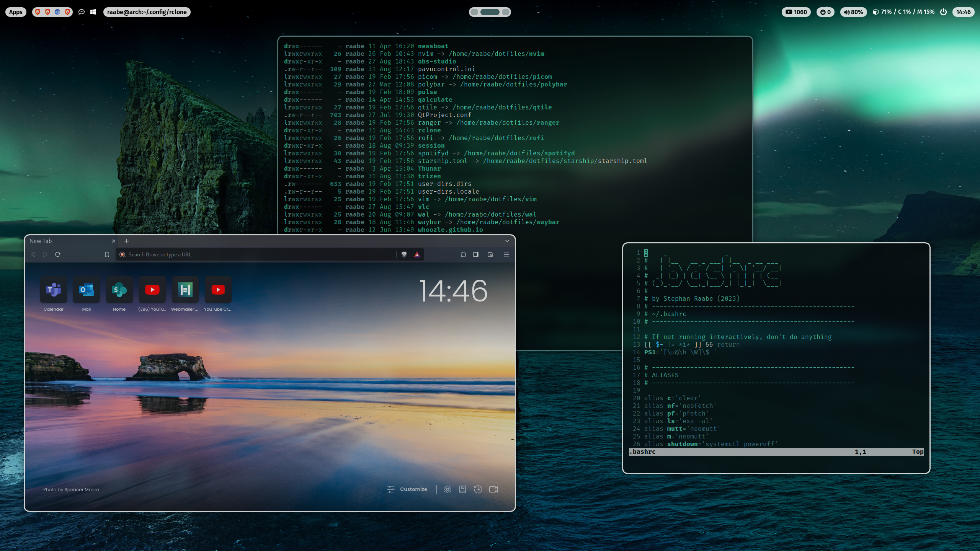Open new tab settings gear icon
Image resolution: width=980 pixels, height=551 pixels.
[447, 489]
